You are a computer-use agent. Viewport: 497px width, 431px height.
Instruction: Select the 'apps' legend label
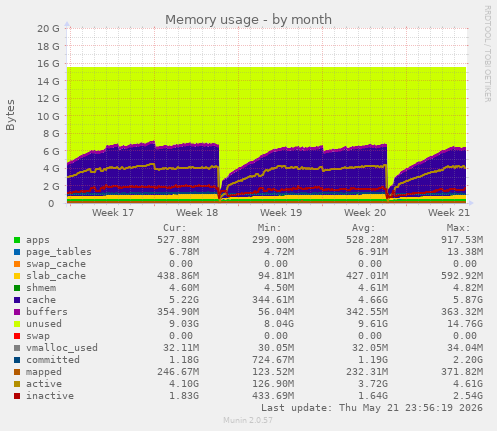click(x=38, y=240)
